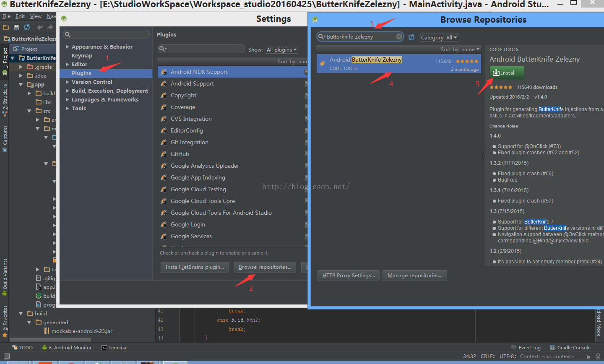Click the Open folder toolbar icon

tap(6, 27)
